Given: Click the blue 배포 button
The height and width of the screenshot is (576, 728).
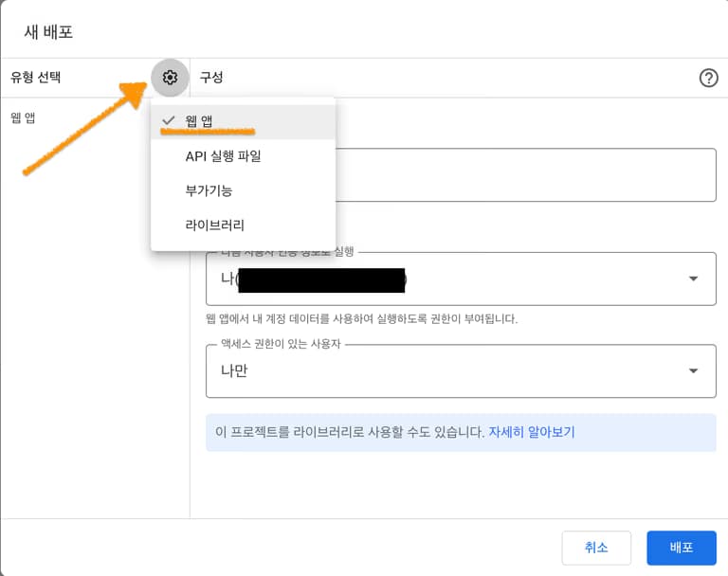Looking at the screenshot, I should click(681, 548).
